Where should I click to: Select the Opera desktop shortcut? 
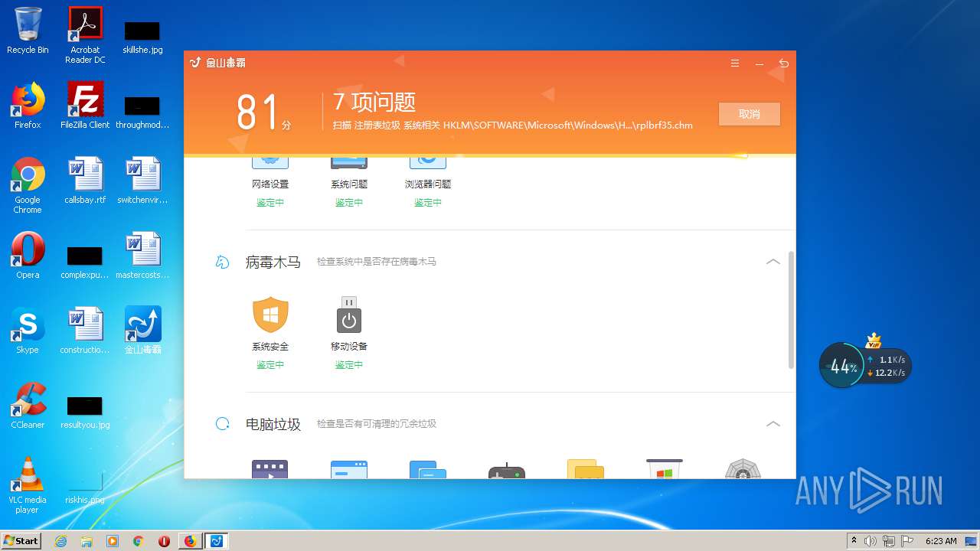click(x=28, y=256)
